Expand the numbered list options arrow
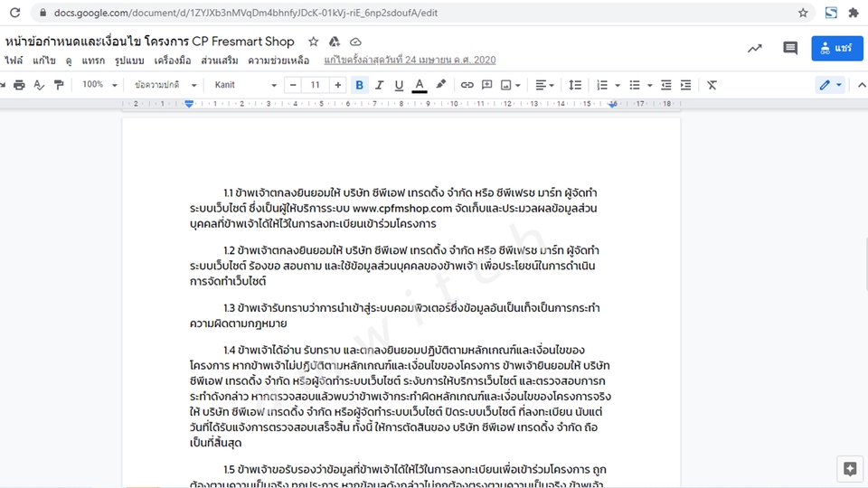This screenshot has height=488, width=868. point(618,86)
